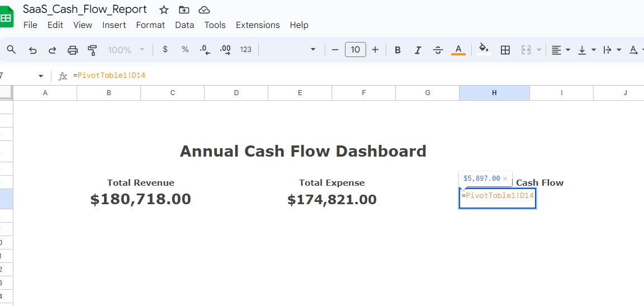Click the font size field showing 10

click(356, 50)
